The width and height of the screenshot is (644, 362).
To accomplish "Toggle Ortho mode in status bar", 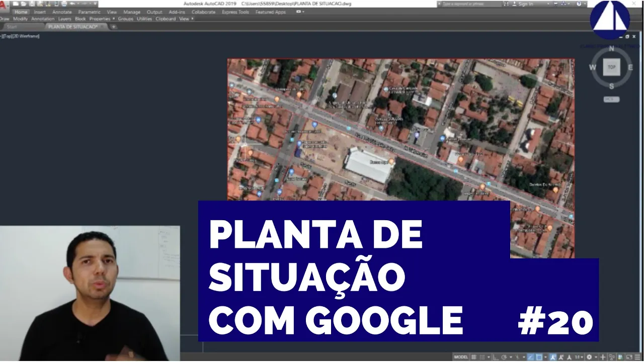I will (496, 357).
